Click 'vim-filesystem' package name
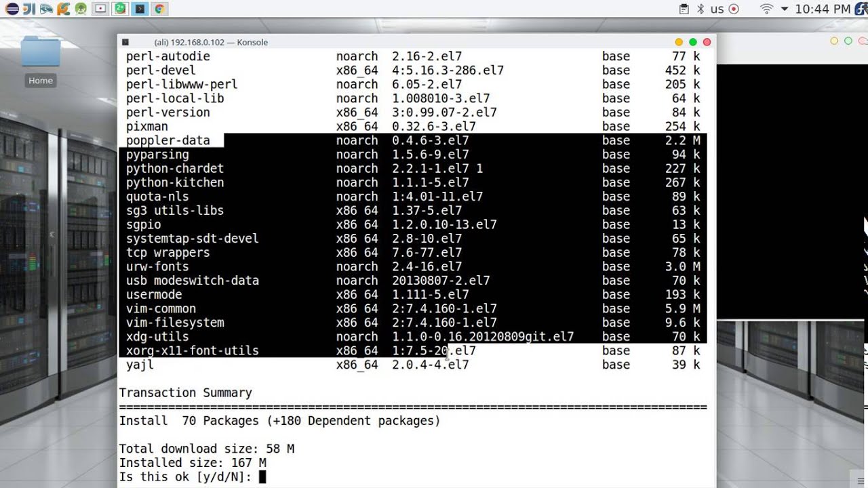 tap(175, 323)
